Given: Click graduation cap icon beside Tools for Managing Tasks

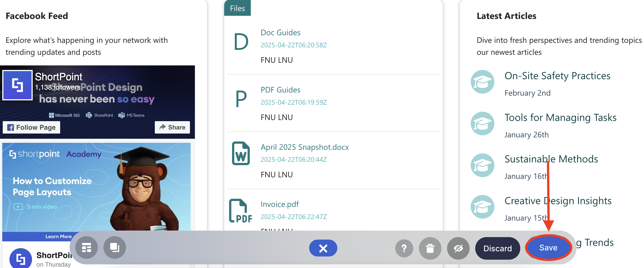Looking at the screenshot, I should click(x=482, y=124).
